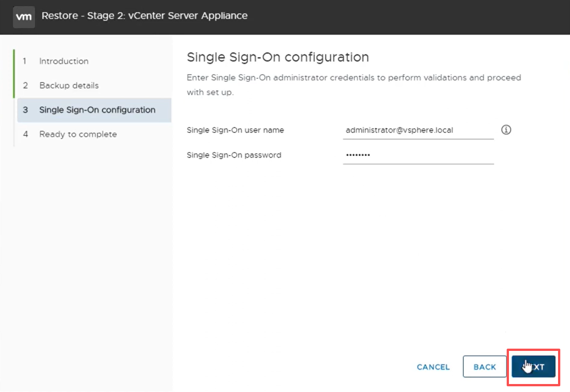Go to the Introduction step
This screenshot has height=392, width=570.
point(64,61)
